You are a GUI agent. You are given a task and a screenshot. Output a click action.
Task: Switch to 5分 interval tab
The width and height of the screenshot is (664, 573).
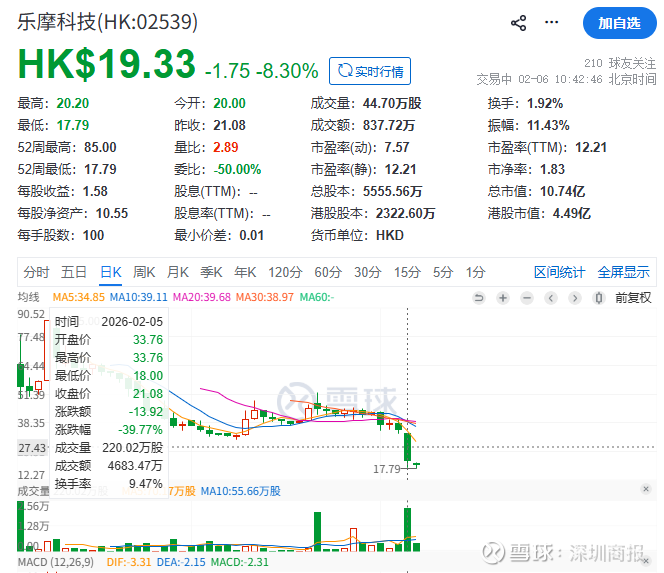(x=443, y=272)
